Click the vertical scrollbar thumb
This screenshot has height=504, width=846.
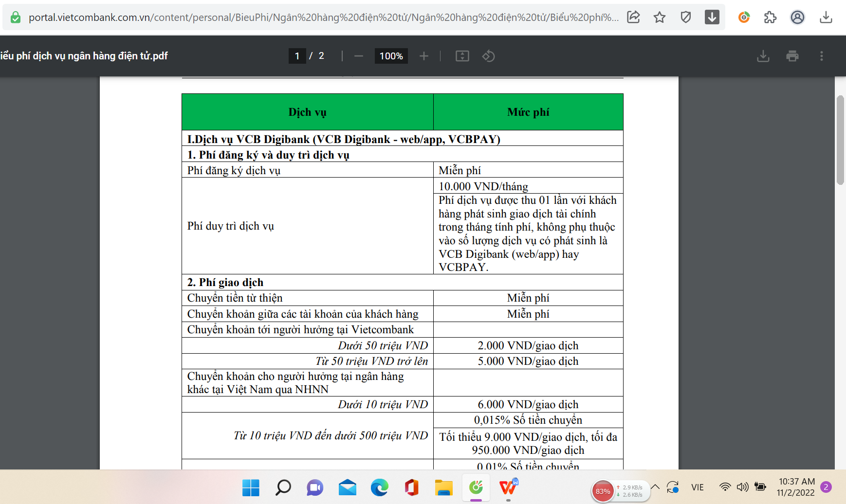tap(840, 140)
